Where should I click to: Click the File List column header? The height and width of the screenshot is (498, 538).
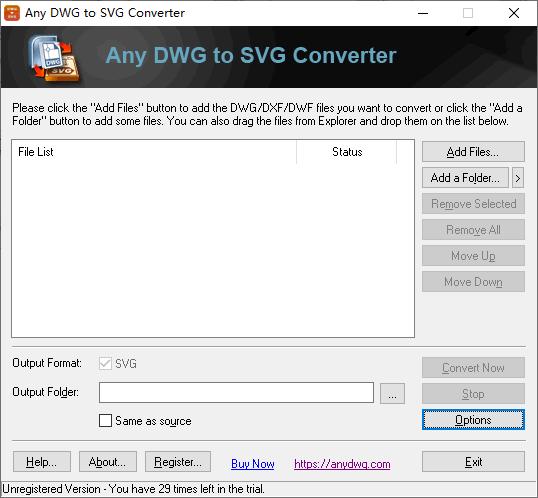tap(154, 152)
